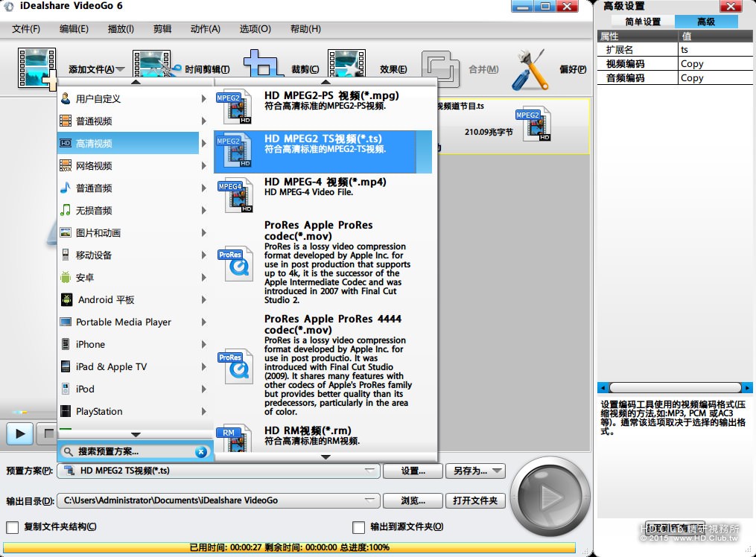Viewport: 756px width, 557px height.
Task: Click the Add File (添加文件) film icon
Action: pyautogui.click(x=37, y=68)
